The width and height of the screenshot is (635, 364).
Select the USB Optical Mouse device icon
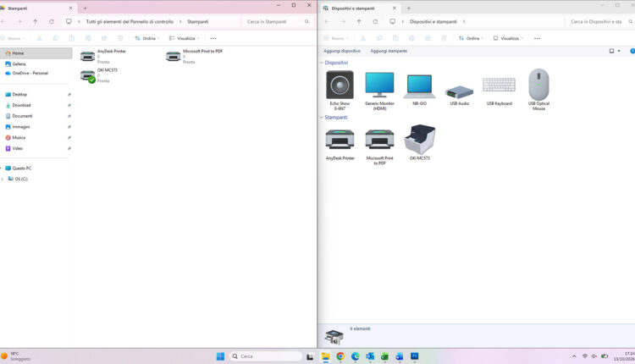(538, 84)
